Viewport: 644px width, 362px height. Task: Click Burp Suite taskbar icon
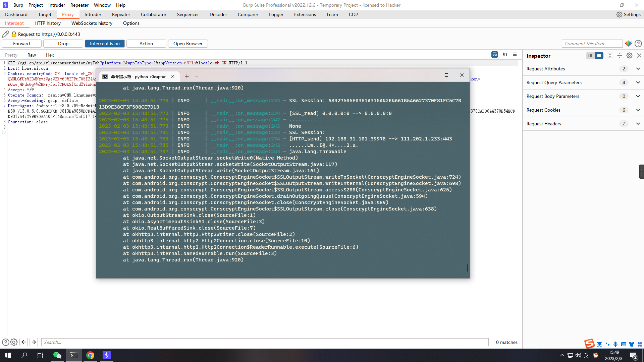click(106, 355)
